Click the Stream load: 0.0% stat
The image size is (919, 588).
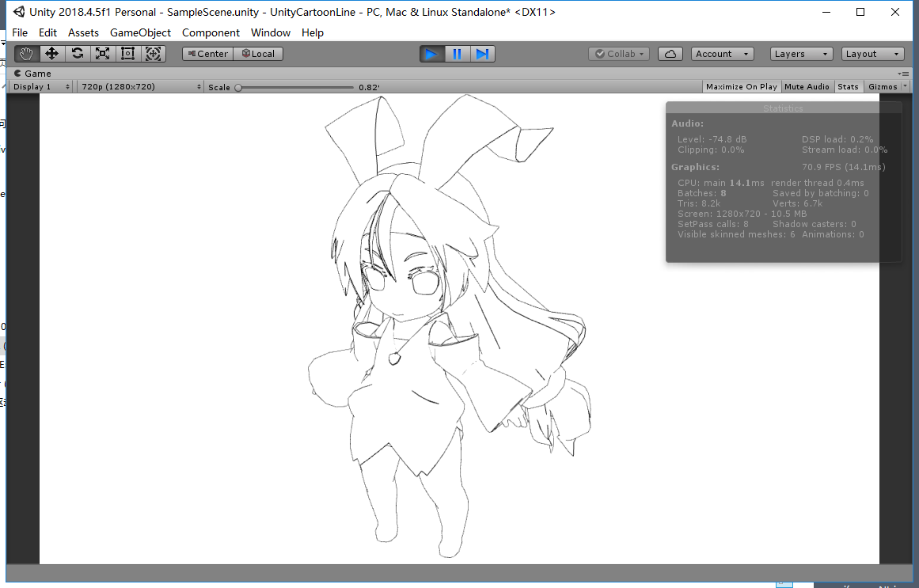click(x=845, y=150)
